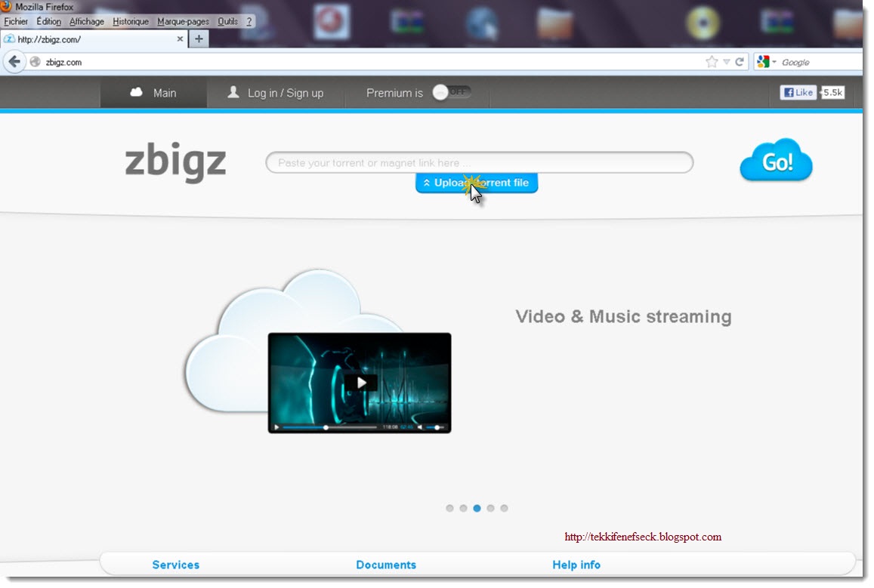
Task: Click the zbigz.com address bar
Action: (x=368, y=62)
